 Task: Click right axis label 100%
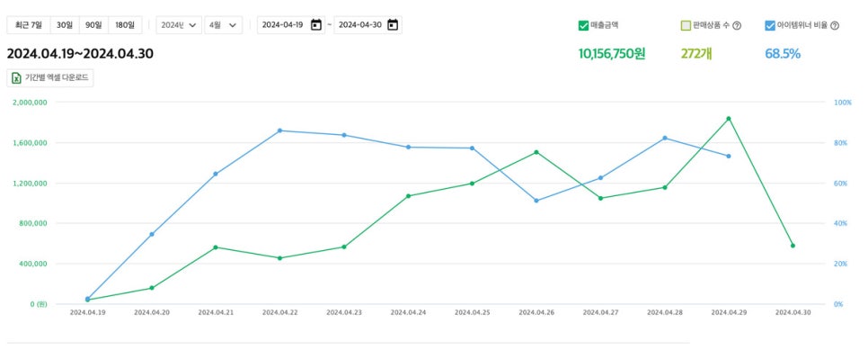coord(843,103)
